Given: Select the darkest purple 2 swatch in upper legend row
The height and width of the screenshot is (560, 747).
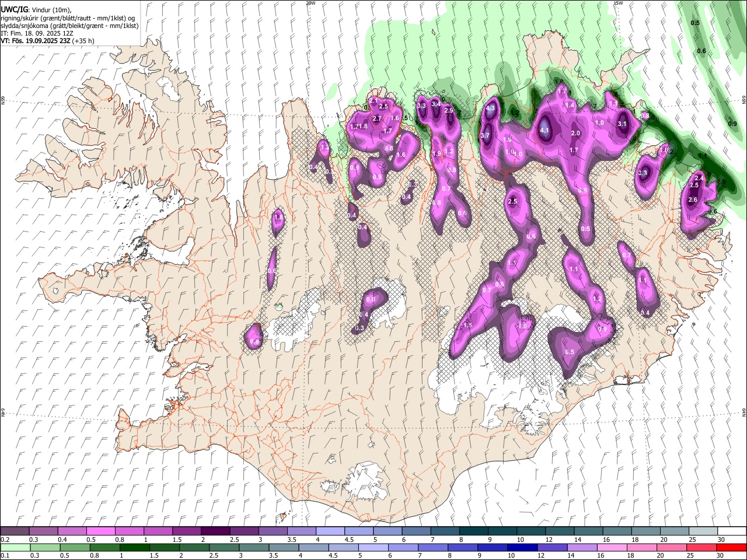Looking at the screenshot, I should point(214,531).
